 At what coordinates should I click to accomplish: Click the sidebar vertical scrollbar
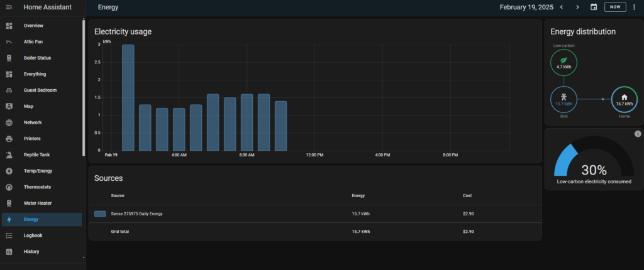pos(84,88)
